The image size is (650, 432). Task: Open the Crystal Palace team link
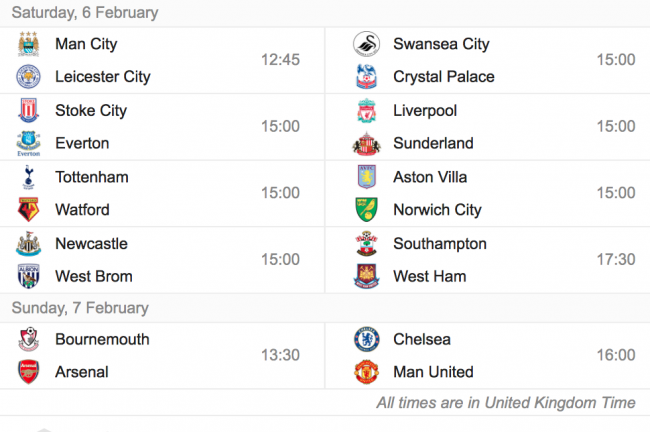click(x=444, y=77)
